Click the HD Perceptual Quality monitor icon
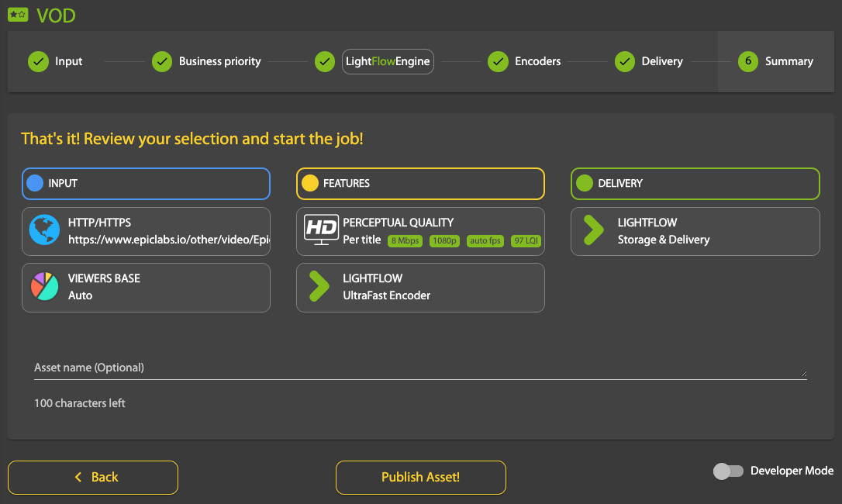Viewport: 842px width, 504px height. click(x=319, y=230)
